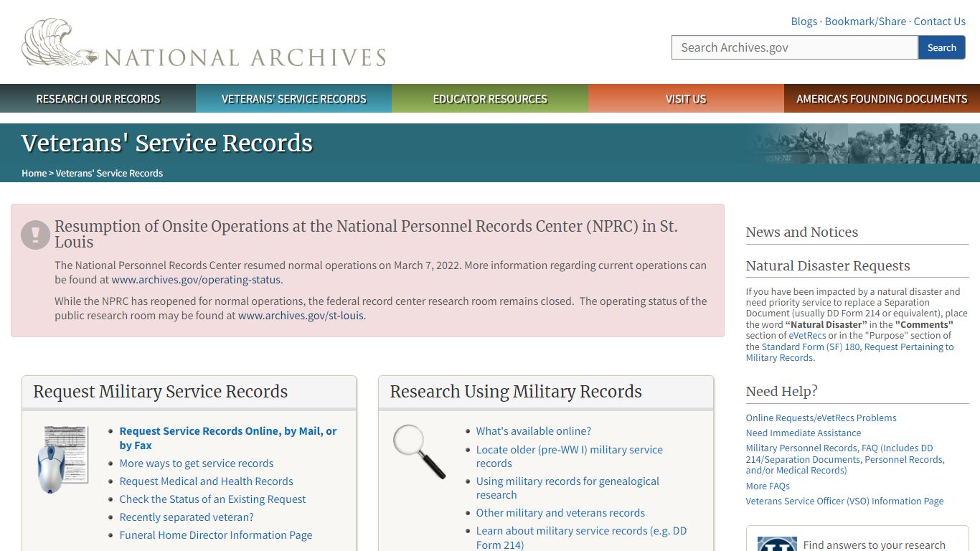This screenshot has width=980, height=551.
Task: Click the Search Archives.gov input field
Action: tap(795, 47)
